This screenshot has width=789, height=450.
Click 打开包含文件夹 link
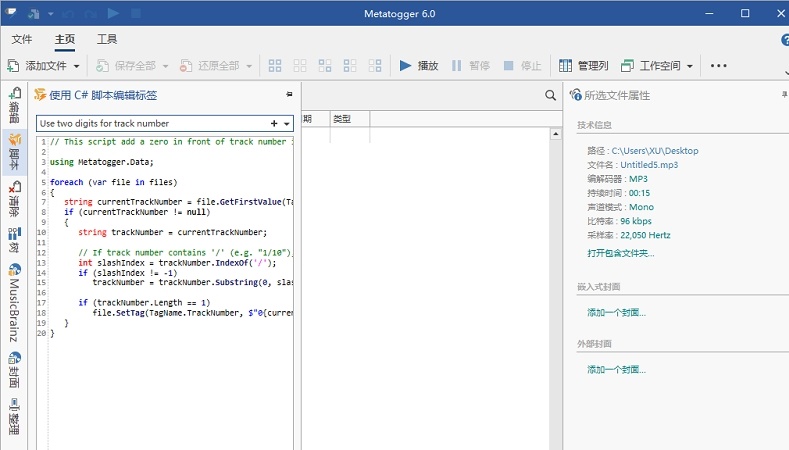pyautogui.click(x=621, y=253)
